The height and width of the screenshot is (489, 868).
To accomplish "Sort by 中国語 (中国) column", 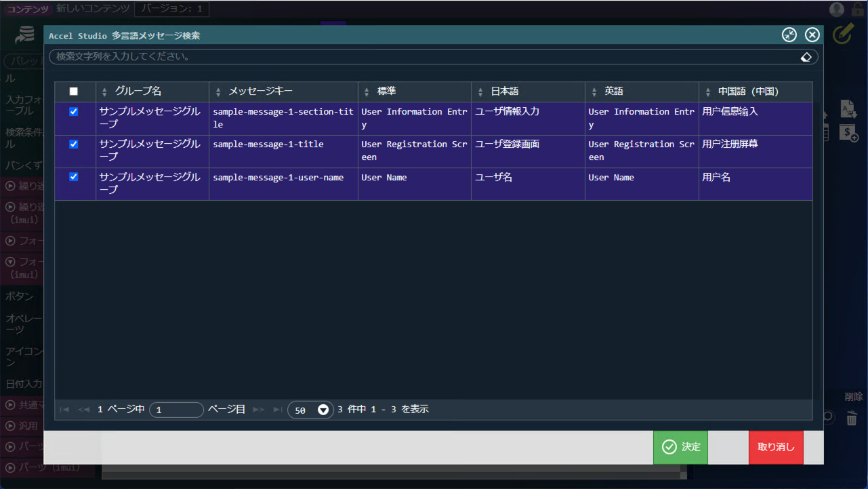I will coord(756,92).
